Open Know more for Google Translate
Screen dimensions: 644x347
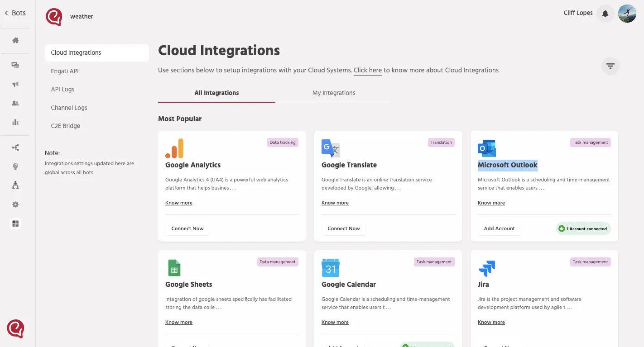pyautogui.click(x=335, y=203)
